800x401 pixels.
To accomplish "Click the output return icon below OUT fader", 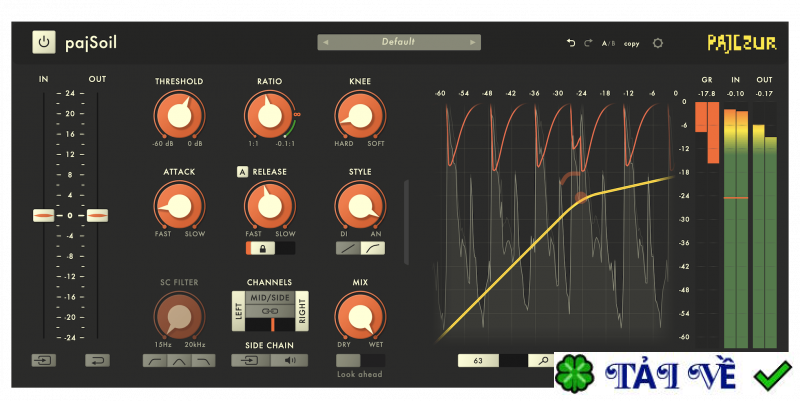I will (97, 361).
